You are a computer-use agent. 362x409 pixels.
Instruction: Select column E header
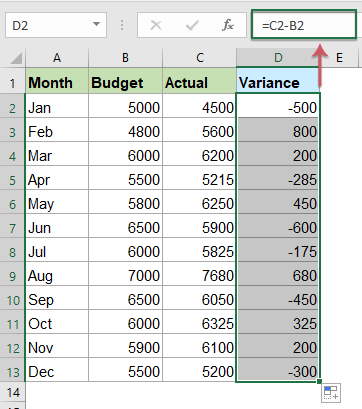click(x=339, y=58)
